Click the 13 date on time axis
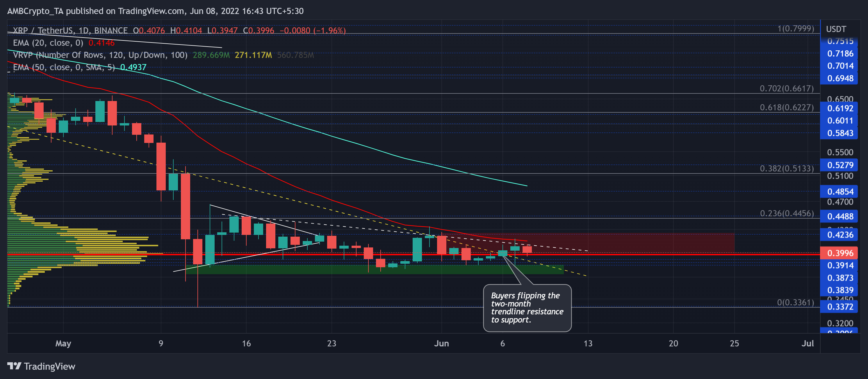This screenshot has width=868, height=379. (588, 343)
